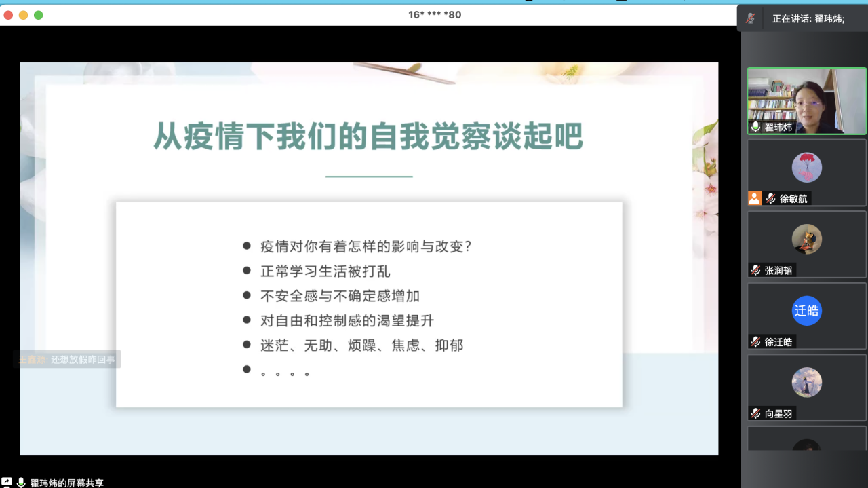Click the screen share arrow icon at bottom left

point(7,482)
